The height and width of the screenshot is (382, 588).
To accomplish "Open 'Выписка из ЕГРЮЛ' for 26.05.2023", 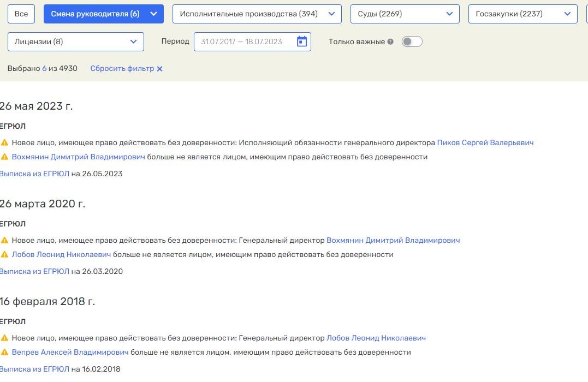I will coord(34,174).
